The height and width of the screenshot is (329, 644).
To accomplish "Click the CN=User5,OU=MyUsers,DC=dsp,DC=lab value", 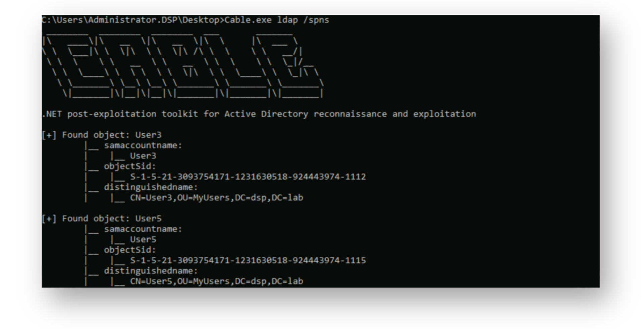I will pos(217,281).
